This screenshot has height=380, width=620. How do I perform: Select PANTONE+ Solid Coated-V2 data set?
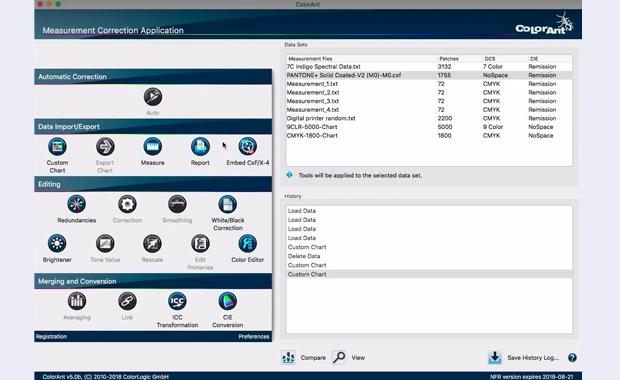click(x=429, y=75)
